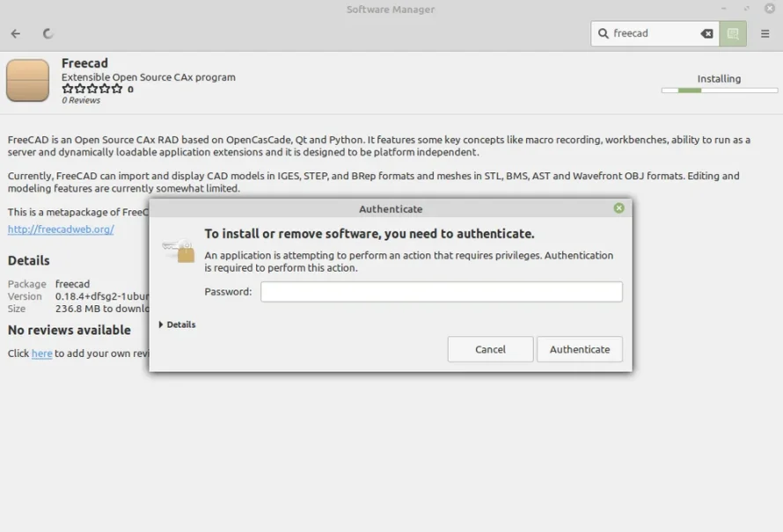Click inside the freecad search box

pyautogui.click(x=655, y=33)
